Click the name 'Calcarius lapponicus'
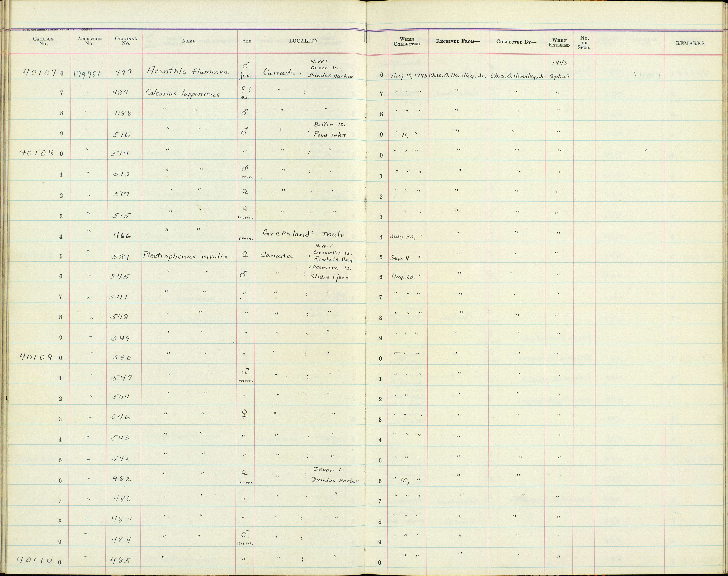 pos(182,93)
